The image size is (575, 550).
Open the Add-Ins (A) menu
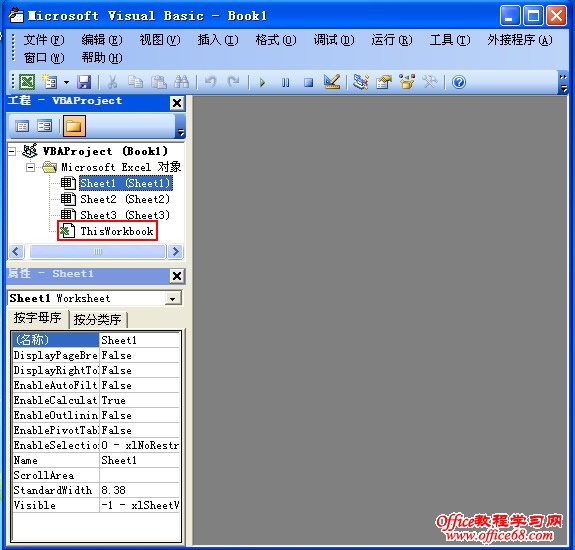tap(520, 40)
